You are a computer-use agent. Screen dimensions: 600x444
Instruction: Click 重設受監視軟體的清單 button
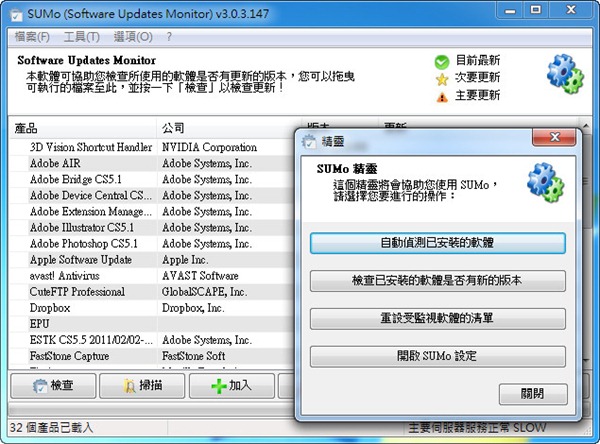[437, 318]
